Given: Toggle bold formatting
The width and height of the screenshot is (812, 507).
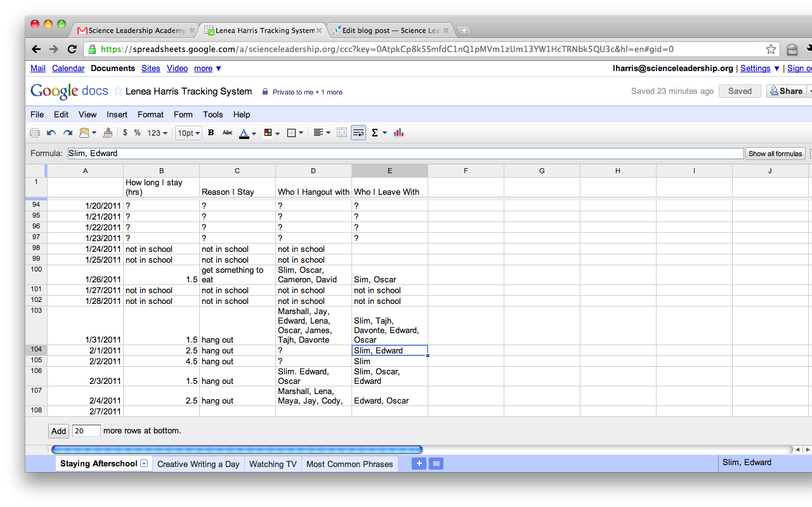Looking at the screenshot, I should (x=211, y=133).
